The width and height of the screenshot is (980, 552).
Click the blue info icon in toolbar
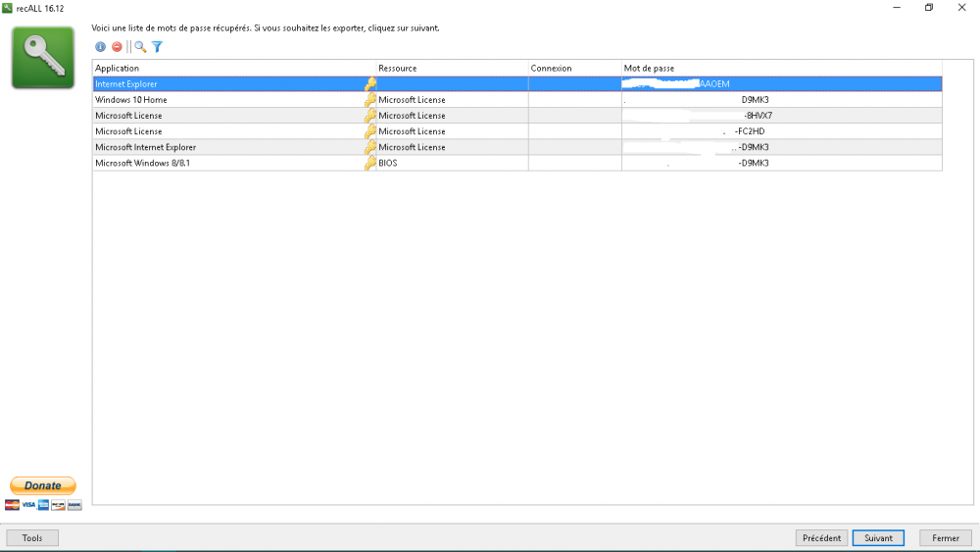[x=100, y=47]
